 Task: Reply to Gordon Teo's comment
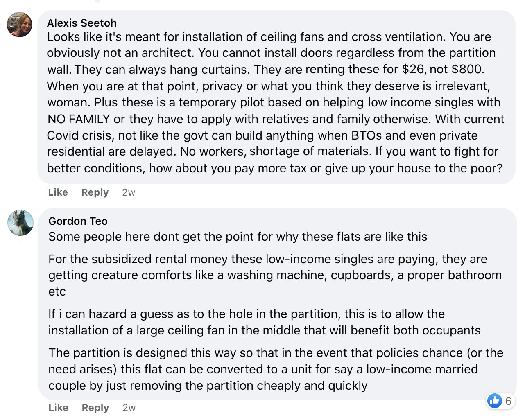95,408
